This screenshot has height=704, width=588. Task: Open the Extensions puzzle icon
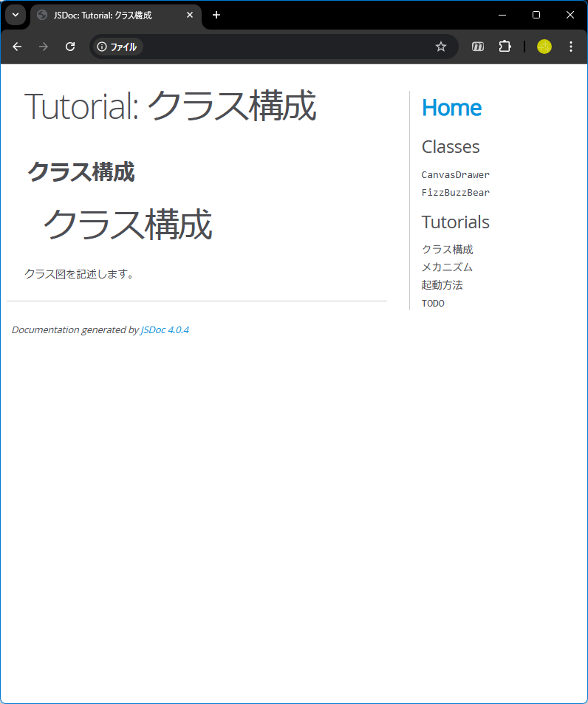click(x=505, y=47)
